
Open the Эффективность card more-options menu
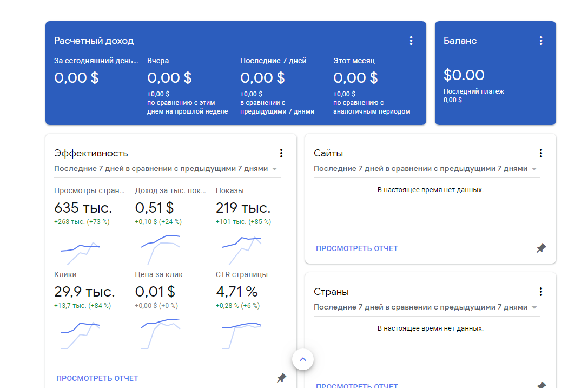coord(281,153)
